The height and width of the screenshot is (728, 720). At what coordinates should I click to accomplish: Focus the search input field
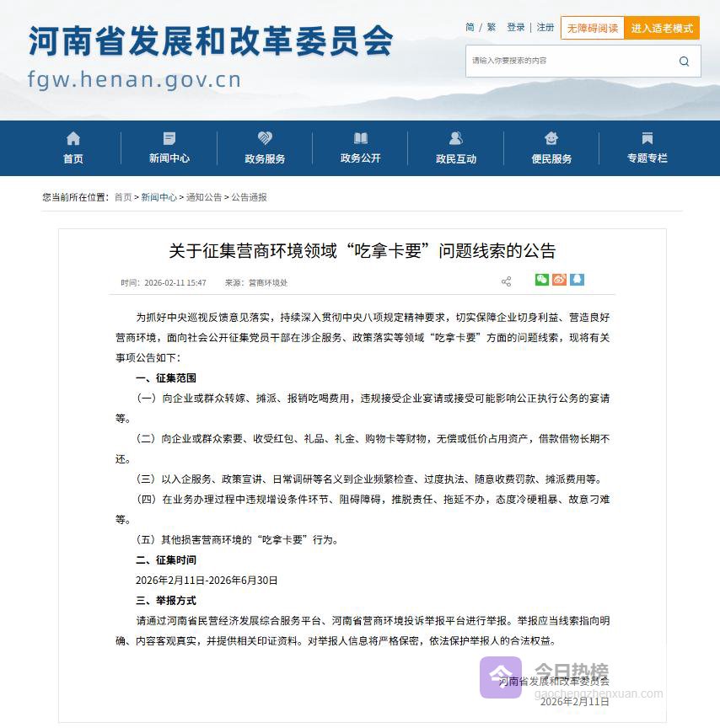tap(569, 62)
